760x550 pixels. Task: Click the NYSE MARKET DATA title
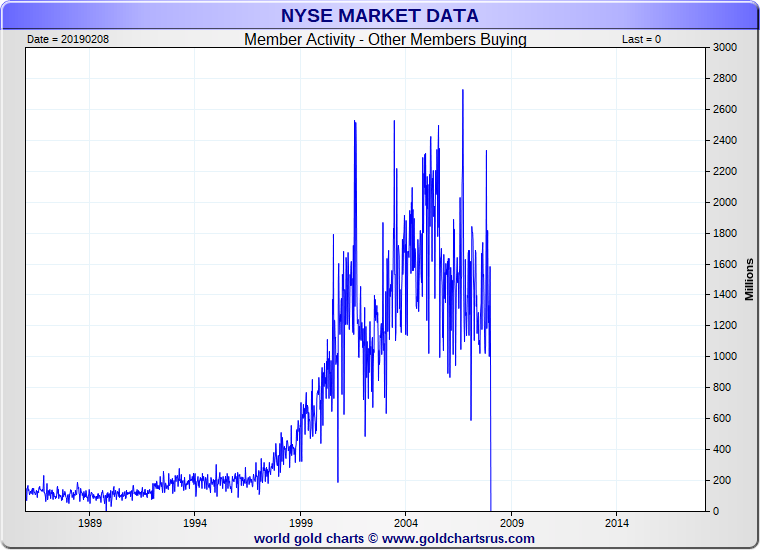[x=380, y=16]
